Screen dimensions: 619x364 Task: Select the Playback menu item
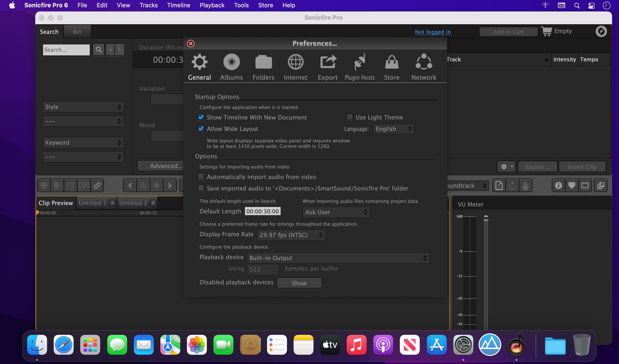pos(212,5)
